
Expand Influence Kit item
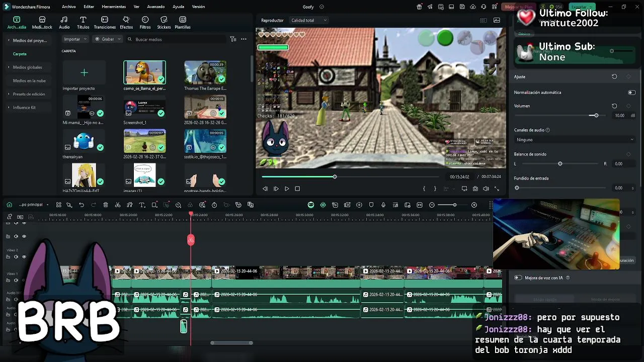(x=8, y=108)
